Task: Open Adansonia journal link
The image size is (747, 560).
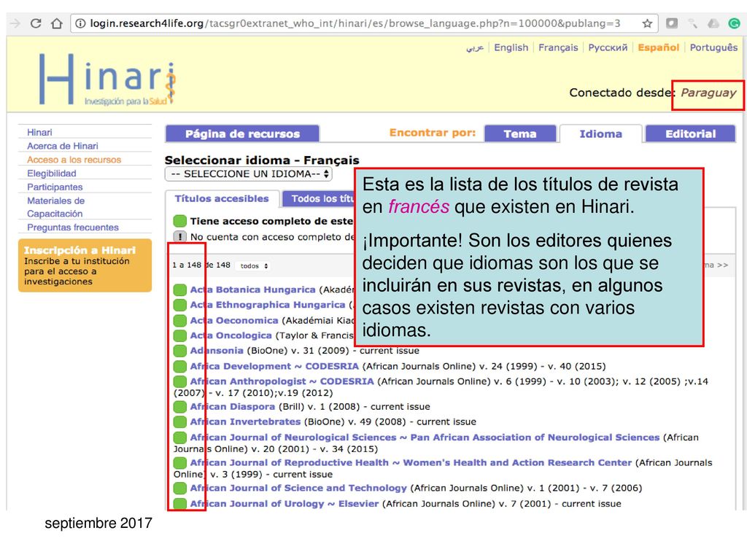Action: coord(217,351)
